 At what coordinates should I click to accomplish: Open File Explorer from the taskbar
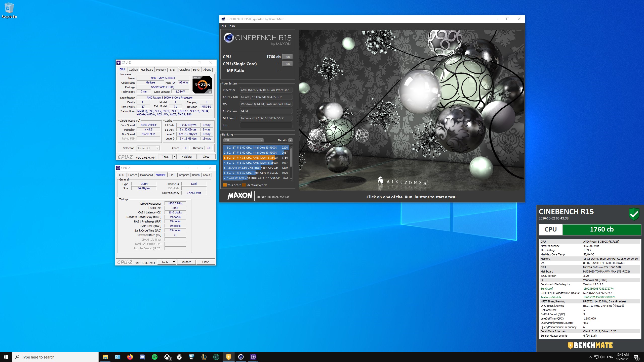(105, 357)
